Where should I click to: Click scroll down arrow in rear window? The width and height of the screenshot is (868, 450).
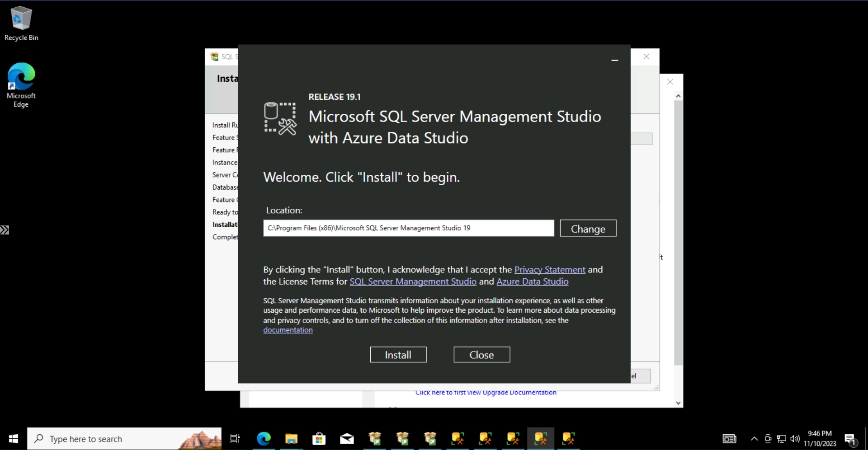tap(678, 403)
